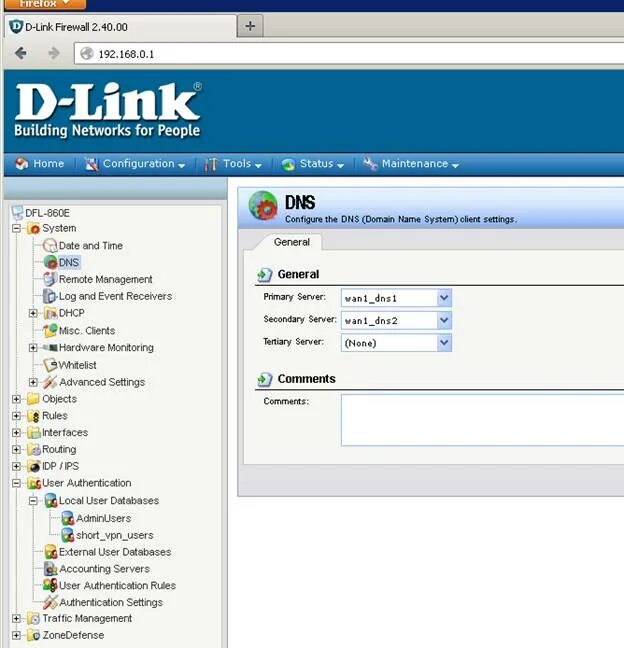The height and width of the screenshot is (648, 624).
Task: Select User Authentication Rules entry
Action: (117, 586)
